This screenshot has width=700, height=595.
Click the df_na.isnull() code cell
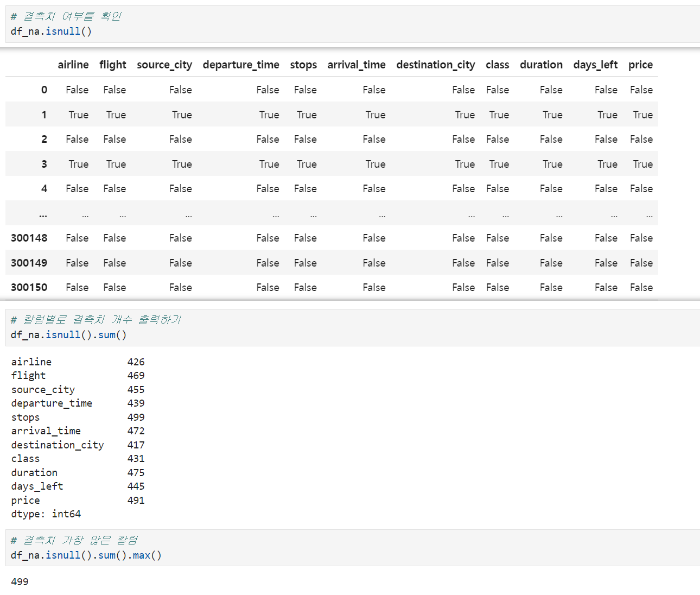tap(353, 24)
